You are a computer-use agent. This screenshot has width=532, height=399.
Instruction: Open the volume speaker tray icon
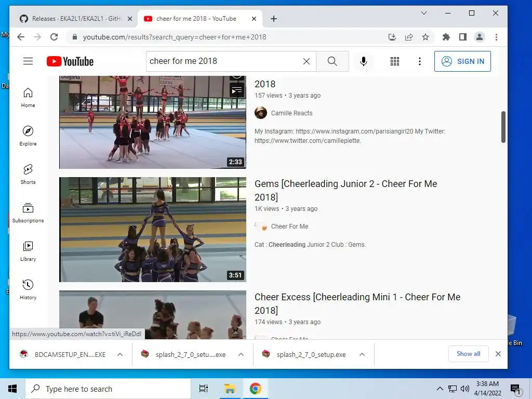click(x=465, y=389)
